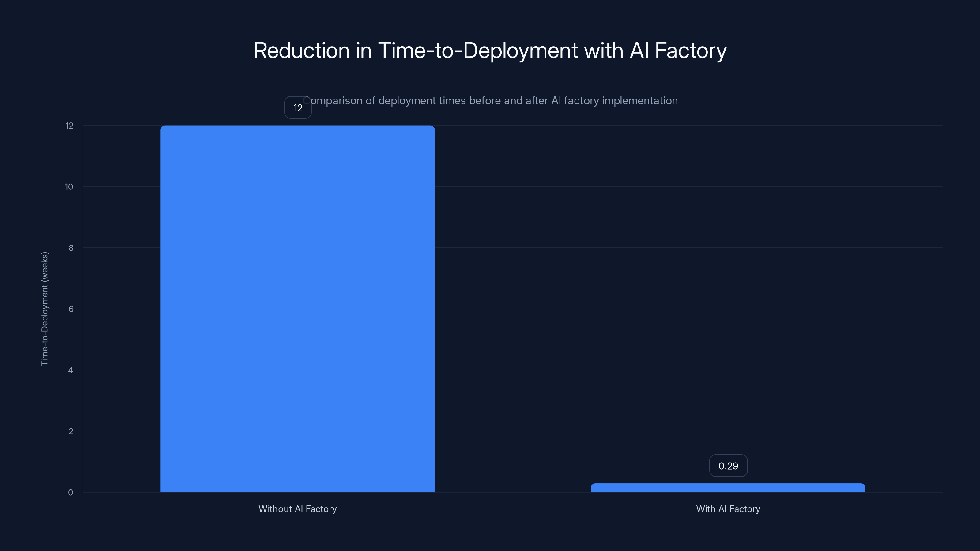The height and width of the screenshot is (551, 980).
Task: Select the 'Without AI Factory' axis label
Action: click(x=297, y=509)
